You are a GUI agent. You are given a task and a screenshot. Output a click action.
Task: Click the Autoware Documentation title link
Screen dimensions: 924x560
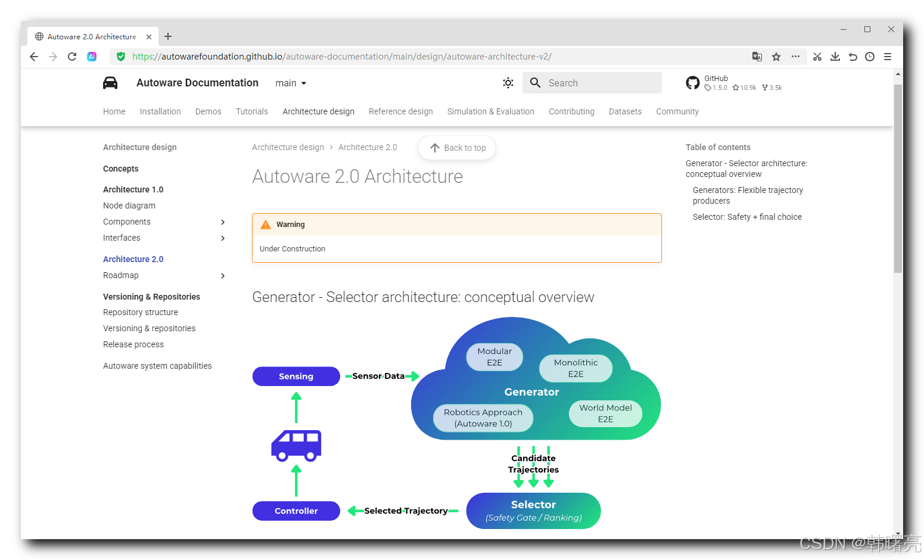197,83
